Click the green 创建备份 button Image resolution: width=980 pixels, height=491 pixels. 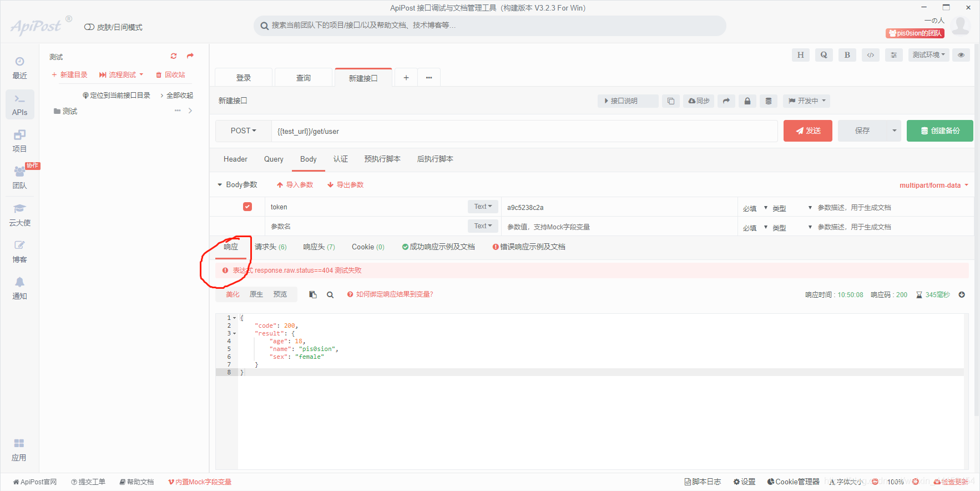(x=939, y=131)
